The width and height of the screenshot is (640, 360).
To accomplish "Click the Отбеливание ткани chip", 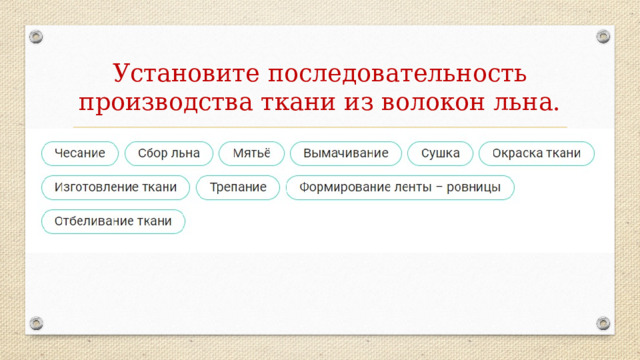I will (113, 222).
